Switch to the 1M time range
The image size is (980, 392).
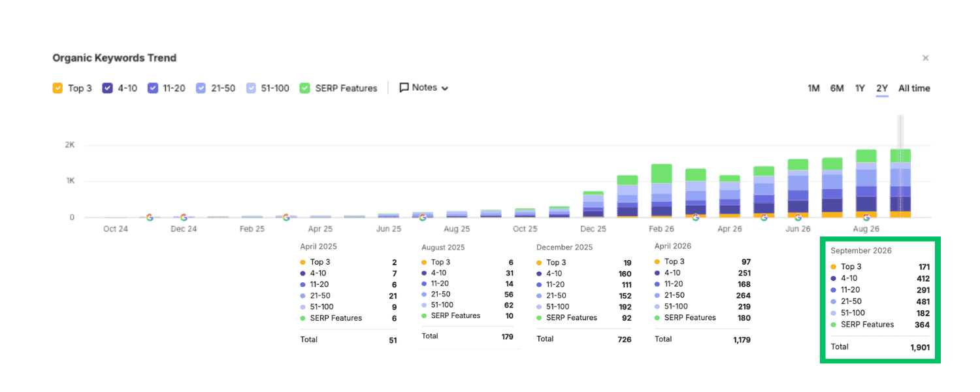(x=813, y=88)
